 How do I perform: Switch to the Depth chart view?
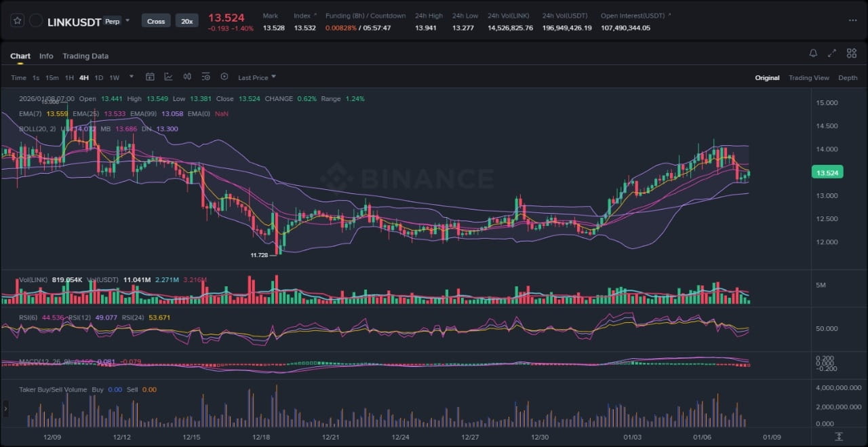tap(848, 78)
